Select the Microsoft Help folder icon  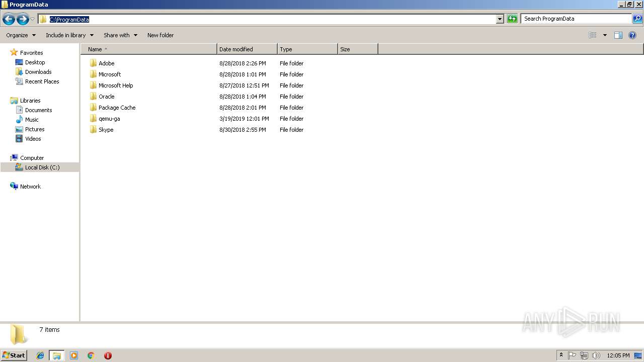(93, 85)
